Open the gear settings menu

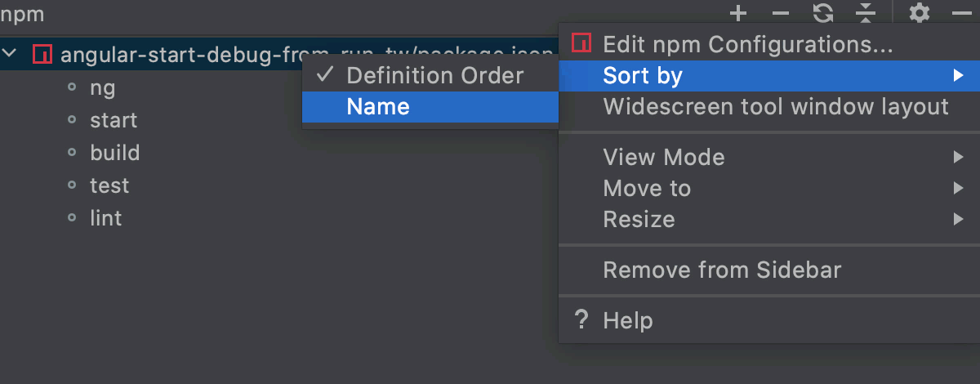(920, 13)
